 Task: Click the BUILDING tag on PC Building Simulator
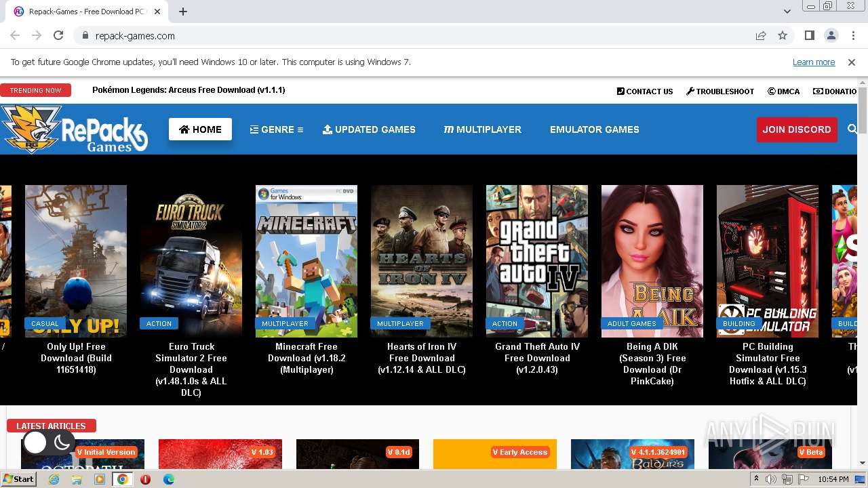tap(738, 324)
